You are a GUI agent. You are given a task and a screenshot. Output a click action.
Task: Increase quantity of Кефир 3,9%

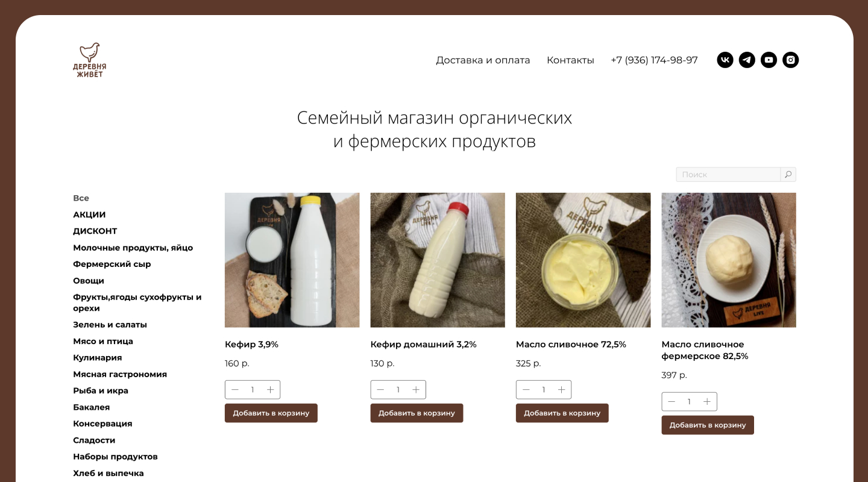pos(270,390)
